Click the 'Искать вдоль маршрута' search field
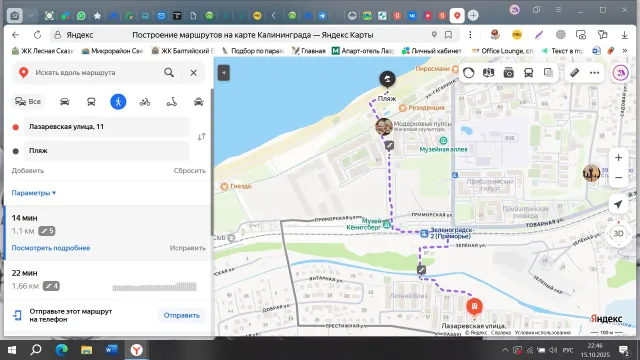Viewport: 640px width, 360px height. pos(96,73)
